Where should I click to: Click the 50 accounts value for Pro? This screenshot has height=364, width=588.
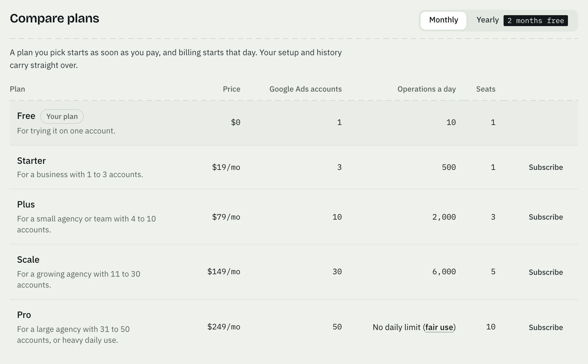coord(337,327)
